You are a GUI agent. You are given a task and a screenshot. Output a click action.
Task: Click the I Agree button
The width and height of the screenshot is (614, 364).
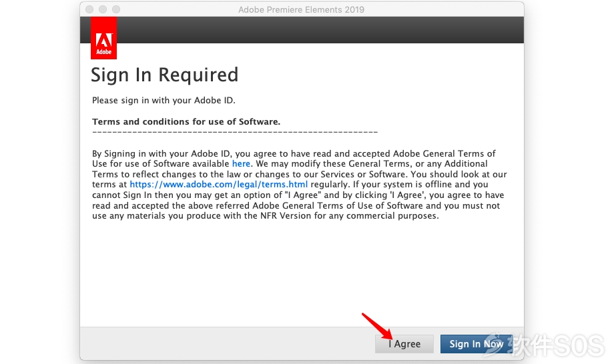tap(404, 344)
